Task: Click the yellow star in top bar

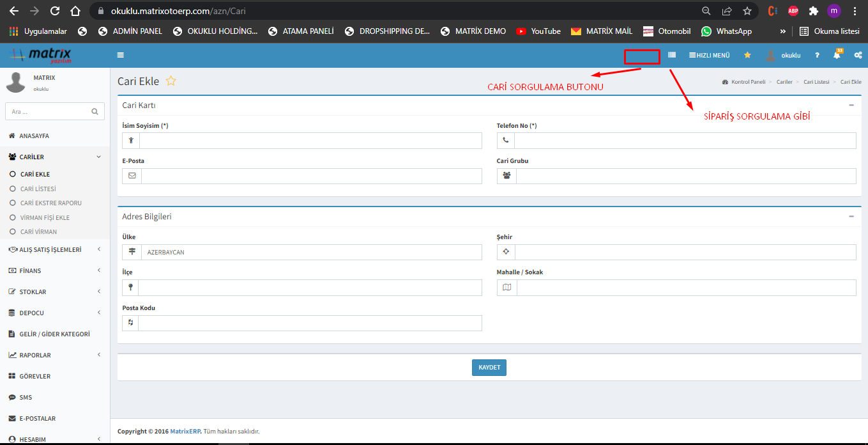Action: [x=747, y=56]
